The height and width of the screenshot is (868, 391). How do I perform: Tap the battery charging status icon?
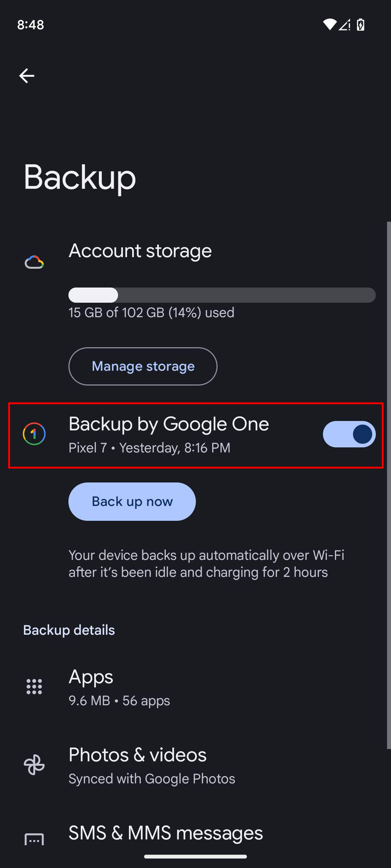point(361,24)
